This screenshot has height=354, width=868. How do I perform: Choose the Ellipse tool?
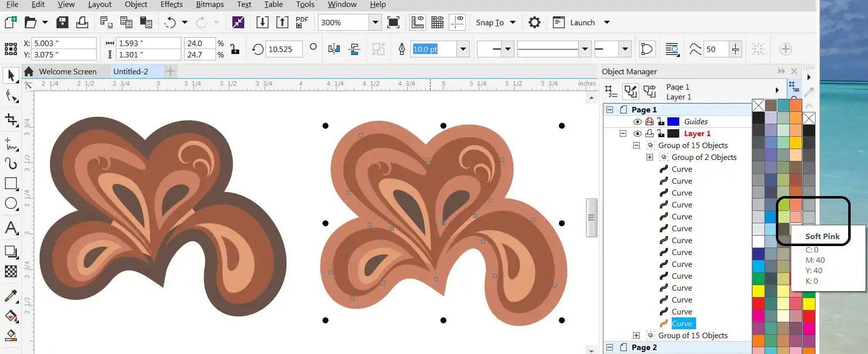click(x=11, y=203)
